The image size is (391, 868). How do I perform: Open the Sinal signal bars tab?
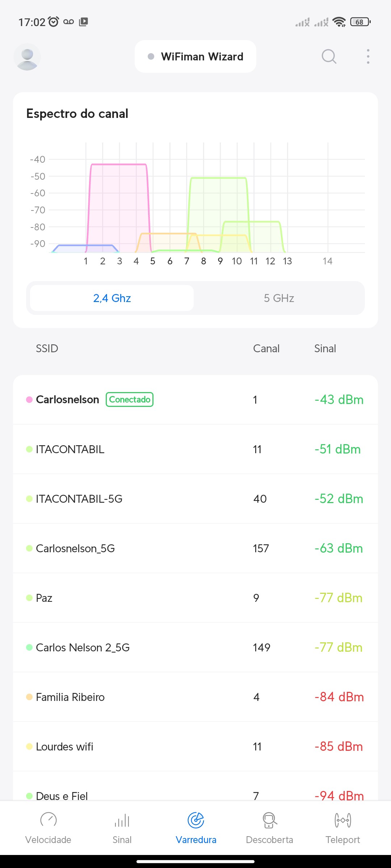(x=122, y=827)
